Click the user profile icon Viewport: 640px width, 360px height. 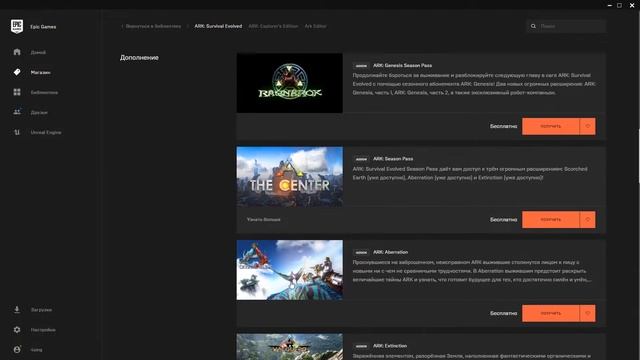[17, 349]
